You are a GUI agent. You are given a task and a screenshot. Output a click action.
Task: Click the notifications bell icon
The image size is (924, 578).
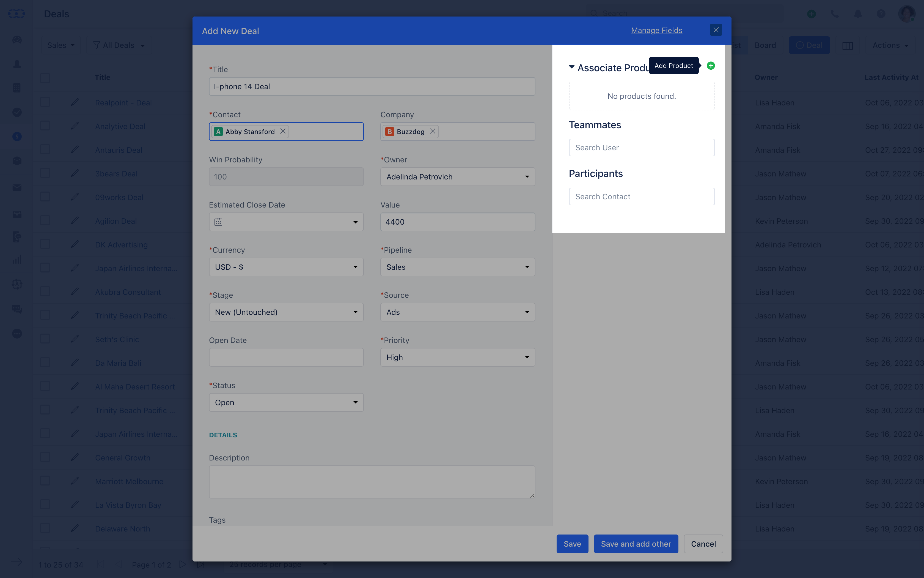coord(858,14)
